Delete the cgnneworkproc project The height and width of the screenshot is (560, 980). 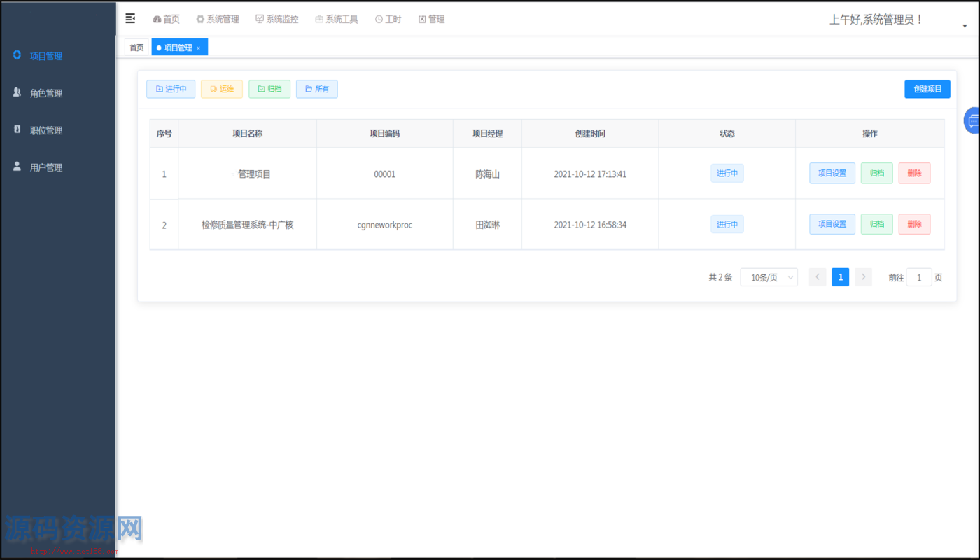point(914,224)
